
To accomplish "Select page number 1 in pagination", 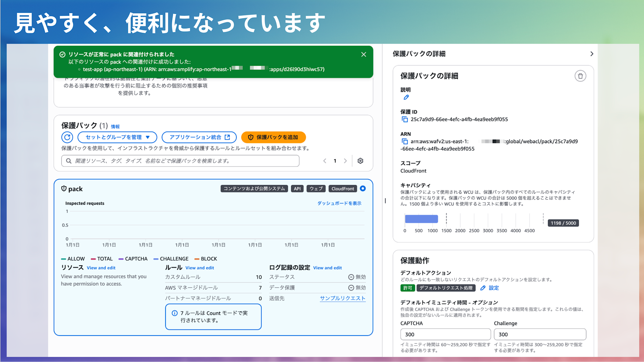I will pos(335,161).
